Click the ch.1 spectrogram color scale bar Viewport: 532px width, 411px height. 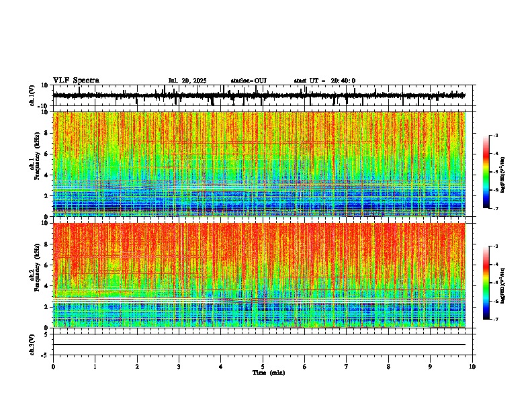pyautogui.click(x=486, y=172)
